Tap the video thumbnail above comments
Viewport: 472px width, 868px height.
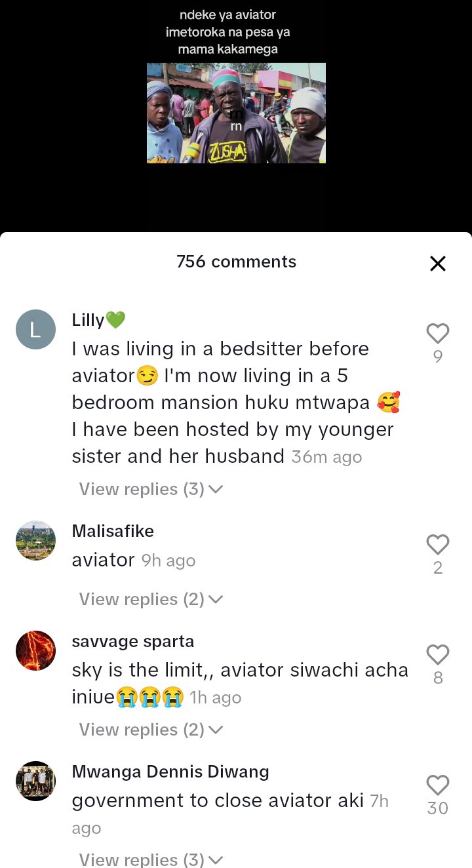click(236, 113)
